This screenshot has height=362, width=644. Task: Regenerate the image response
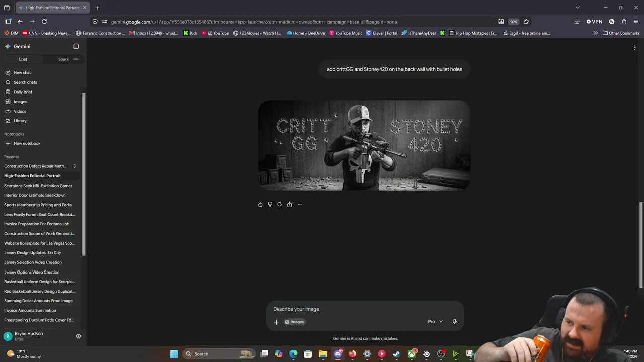pyautogui.click(x=280, y=204)
